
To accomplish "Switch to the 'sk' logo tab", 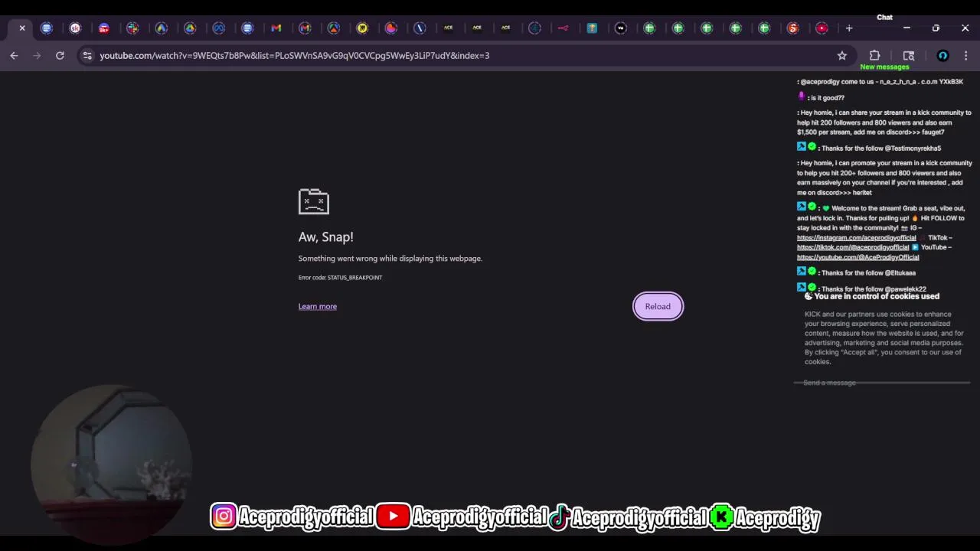I will pos(75,28).
